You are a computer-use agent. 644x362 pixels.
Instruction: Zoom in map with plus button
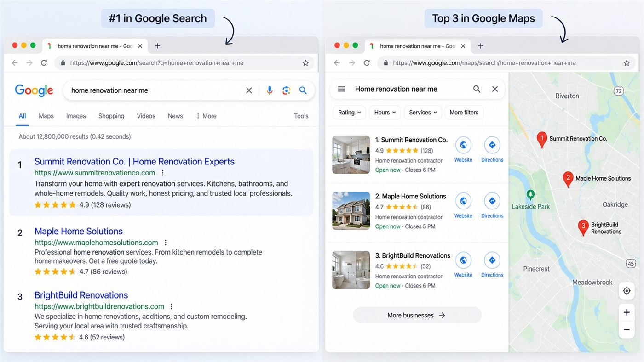[627, 313]
